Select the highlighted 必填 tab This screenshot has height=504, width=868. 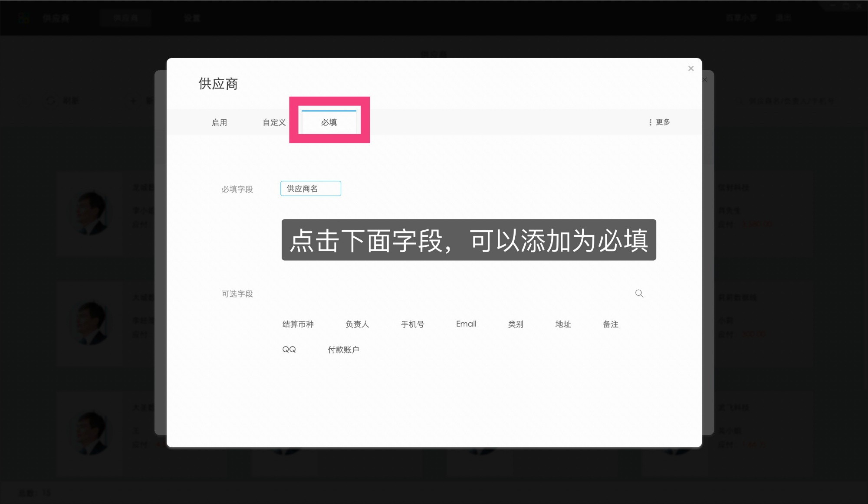[x=330, y=123]
